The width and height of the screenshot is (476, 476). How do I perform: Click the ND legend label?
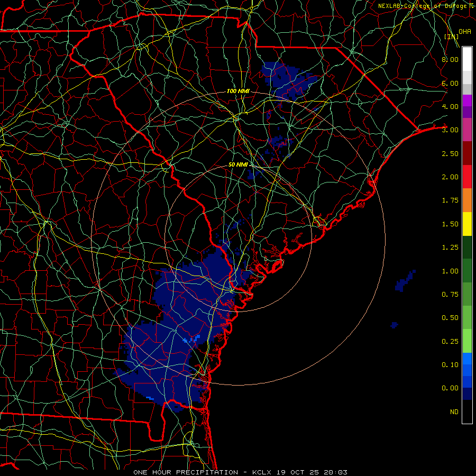click(454, 412)
